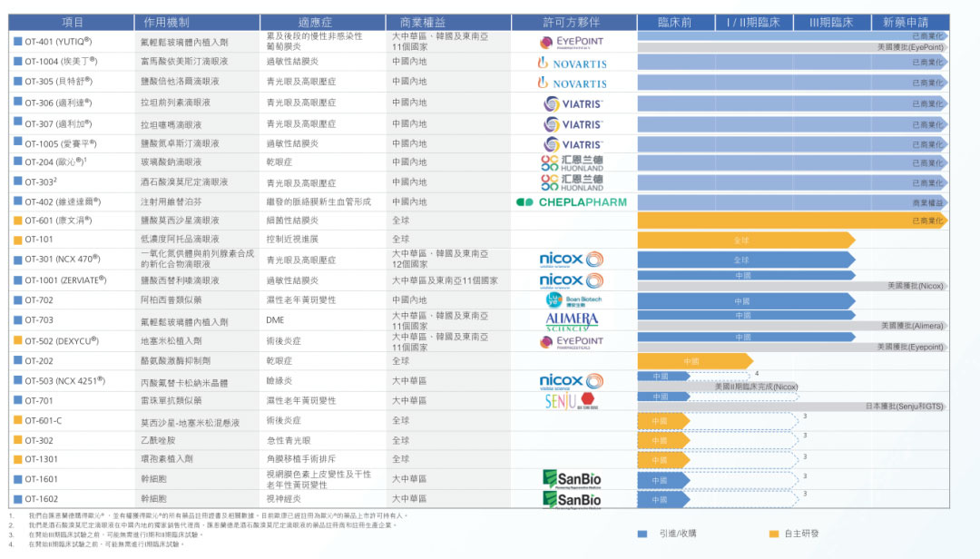The height and width of the screenshot is (559, 980).
Task: Click the OT-402 (維速達爾) item label
Action: coord(63,201)
